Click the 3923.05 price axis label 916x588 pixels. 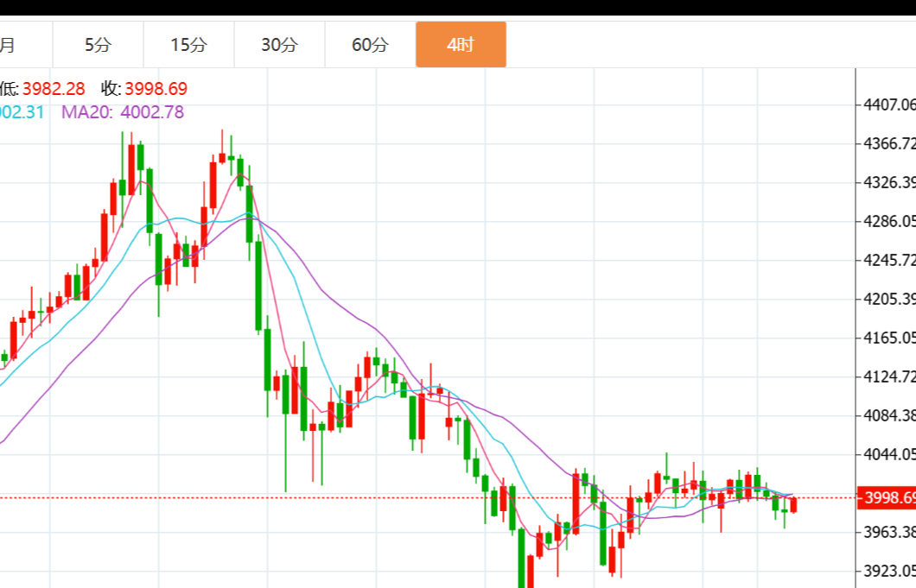click(889, 571)
